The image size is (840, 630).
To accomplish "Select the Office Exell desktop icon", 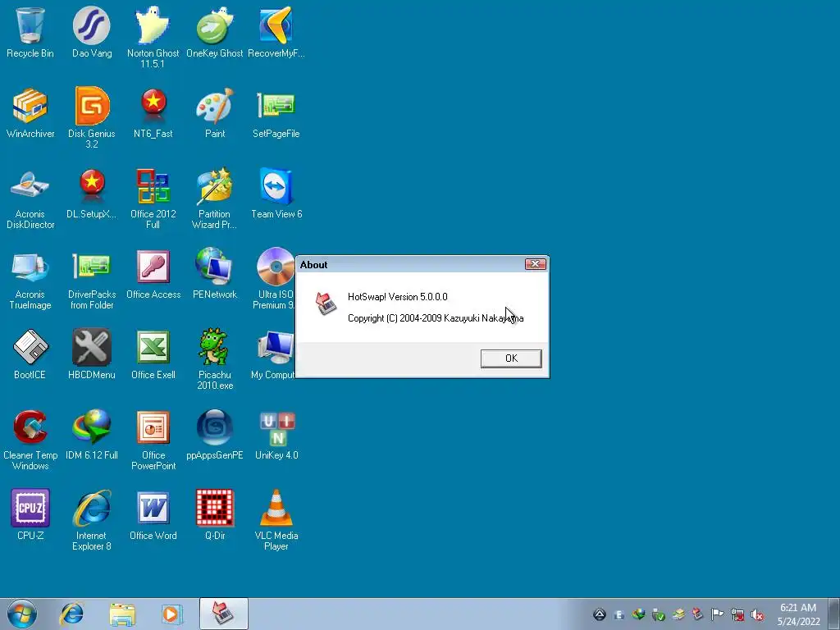I will click(x=153, y=354).
